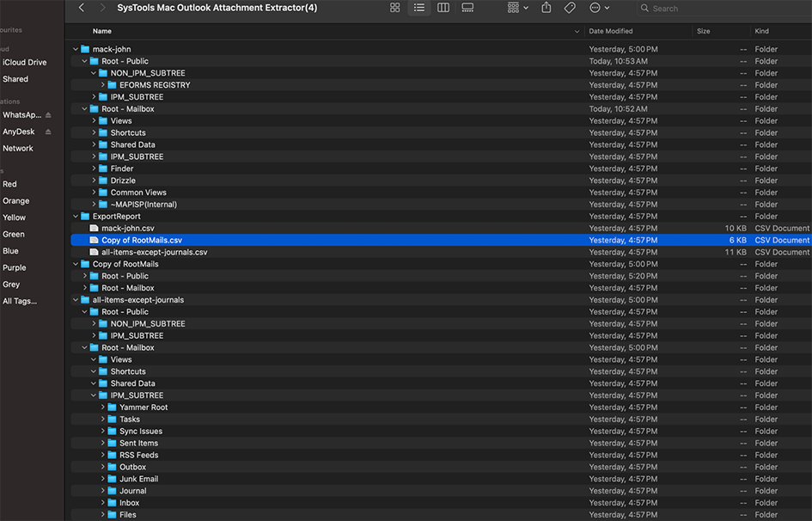Switch to list view in toolbar

coord(419,8)
